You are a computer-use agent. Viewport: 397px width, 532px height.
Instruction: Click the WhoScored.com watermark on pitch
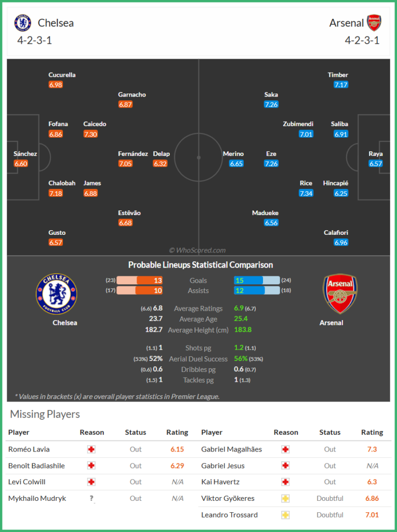[x=197, y=250]
